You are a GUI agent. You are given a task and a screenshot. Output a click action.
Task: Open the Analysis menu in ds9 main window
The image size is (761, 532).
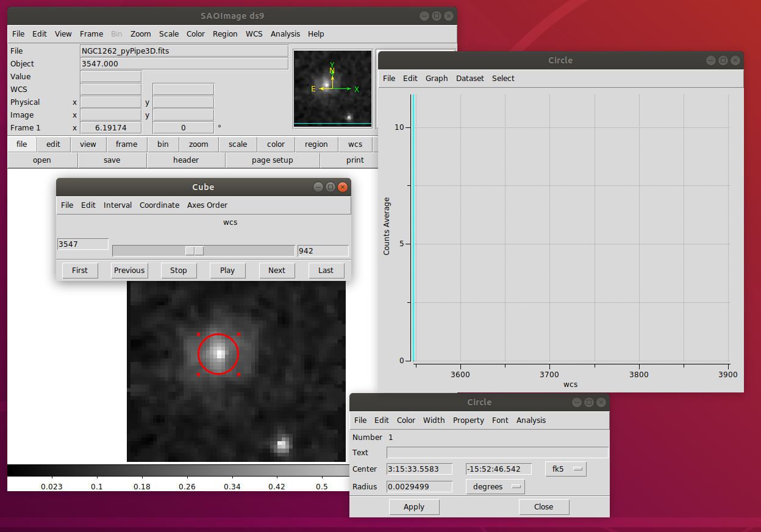pyautogui.click(x=285, y=34)
